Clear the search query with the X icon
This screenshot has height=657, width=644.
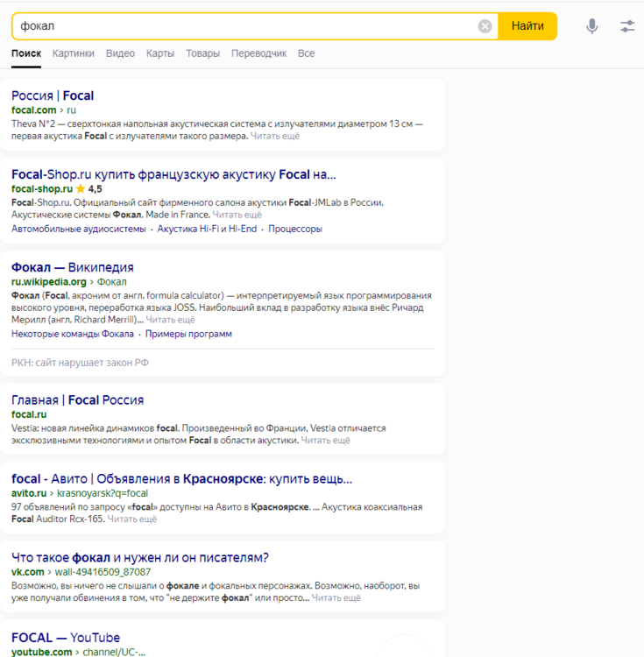click(x=485, y=26)
